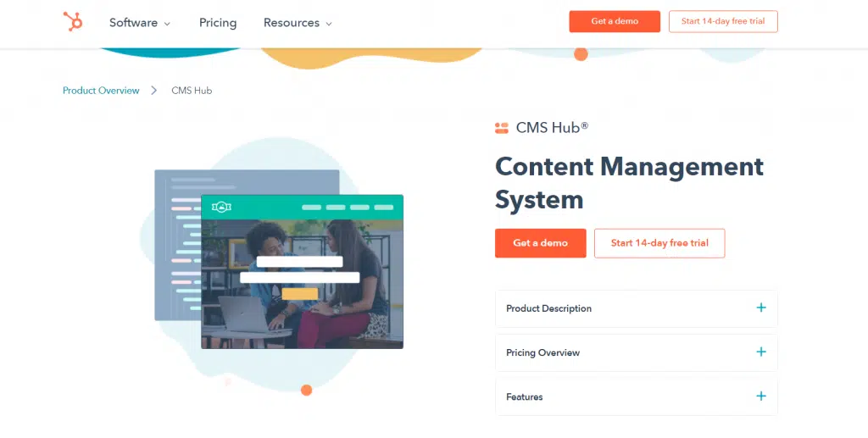Expand the Product Description section

pyautogui.click(x=636, y=308)
